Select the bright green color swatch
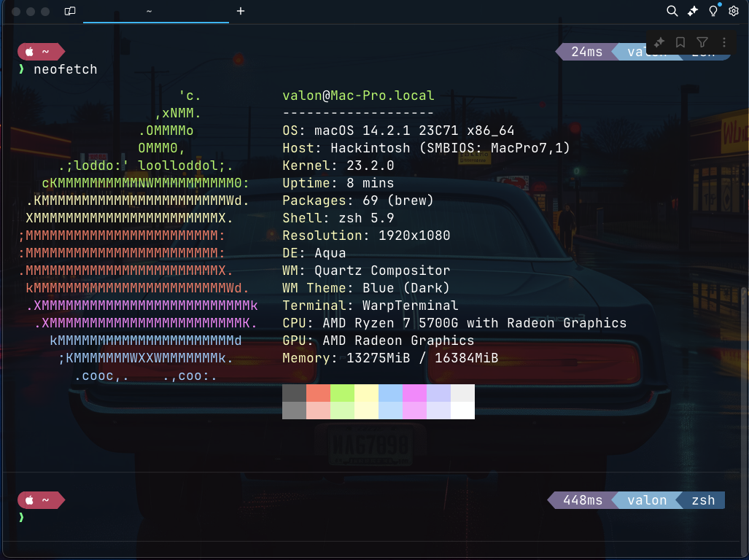The image size is (749, 560). click(343, 393)
